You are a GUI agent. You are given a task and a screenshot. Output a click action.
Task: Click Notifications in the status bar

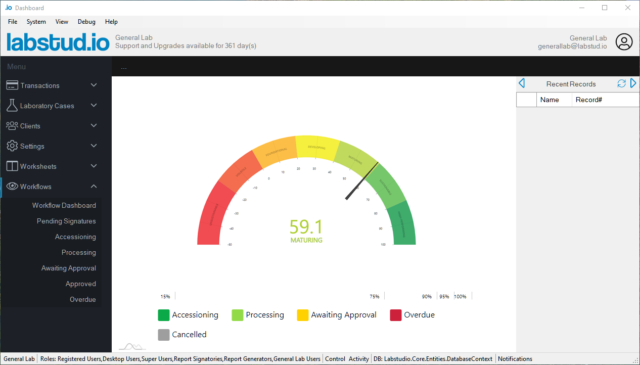515,358
